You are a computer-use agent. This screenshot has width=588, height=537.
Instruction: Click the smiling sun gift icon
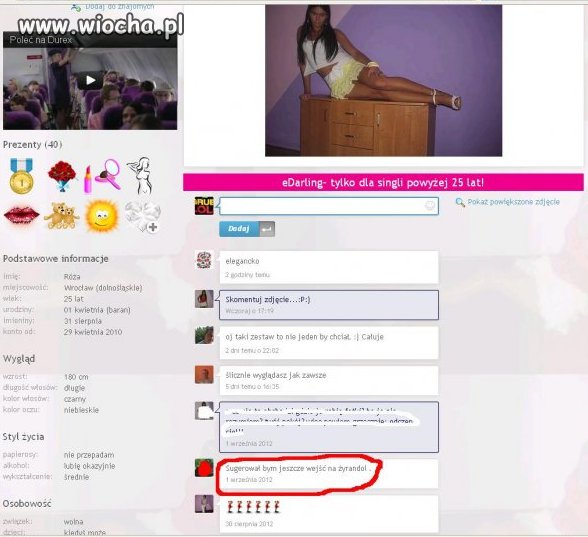(102, 215)
